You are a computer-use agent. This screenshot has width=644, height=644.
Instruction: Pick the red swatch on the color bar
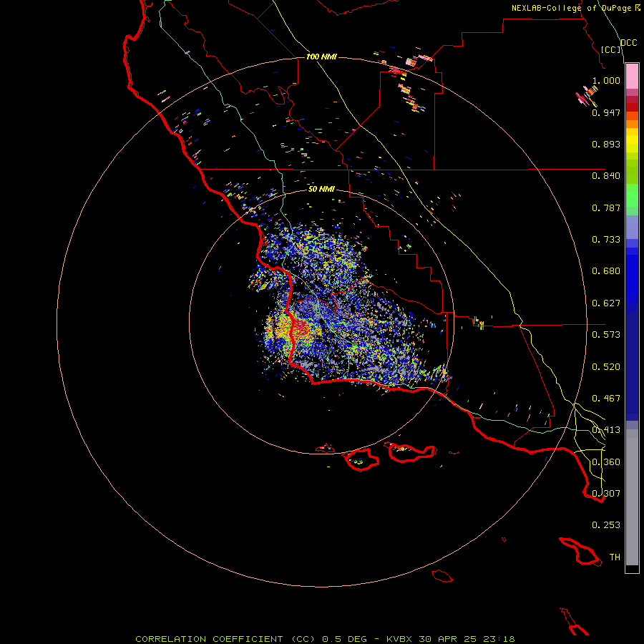[632, 107]
